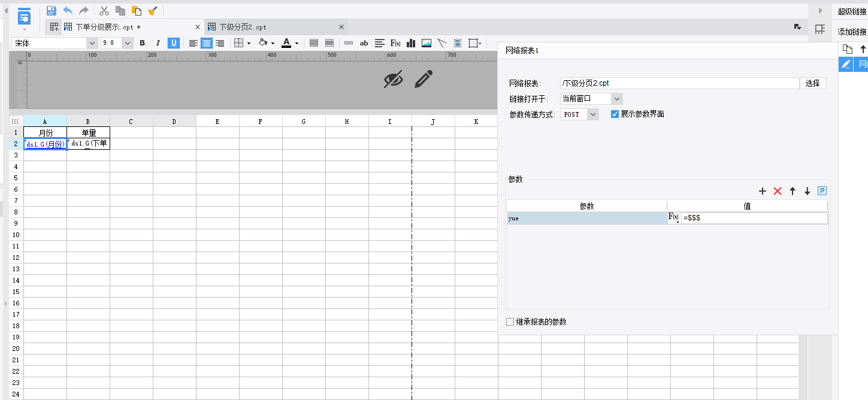Collapse the left panel arrow at top left
Screen dimensions: 868x400
point(6,11)
